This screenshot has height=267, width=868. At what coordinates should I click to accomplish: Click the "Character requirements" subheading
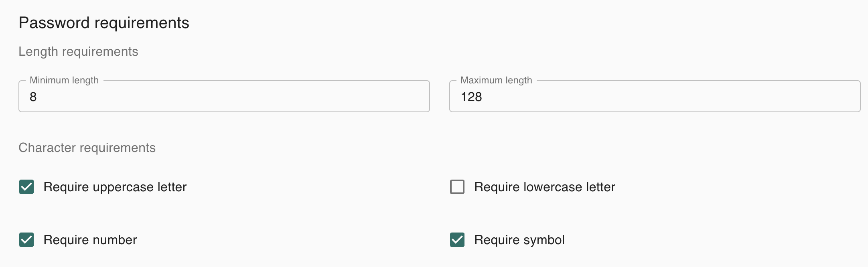click(87, 148)
